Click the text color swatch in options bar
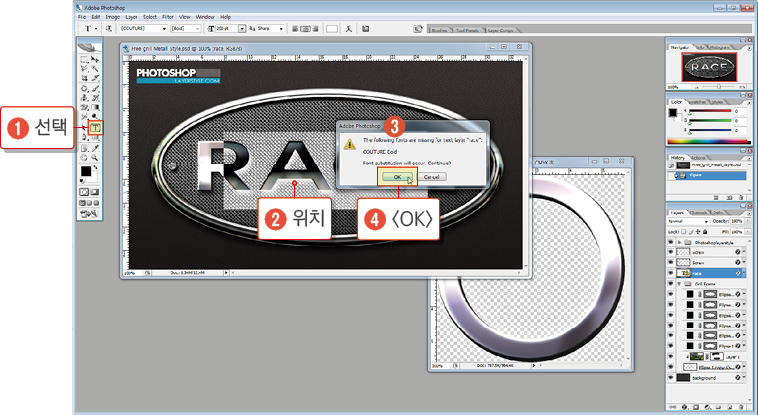Image resolution: width=758 pixels, height=415 pixels. pos(332,29)
